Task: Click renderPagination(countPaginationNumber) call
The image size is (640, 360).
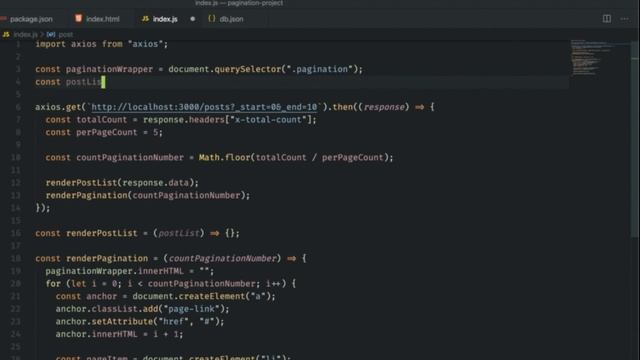Action: point(148,196)
